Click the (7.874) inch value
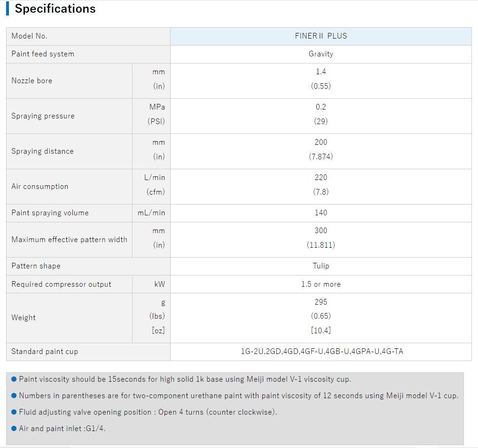This screenshot has height=448, width=478. tap(321, 157)
